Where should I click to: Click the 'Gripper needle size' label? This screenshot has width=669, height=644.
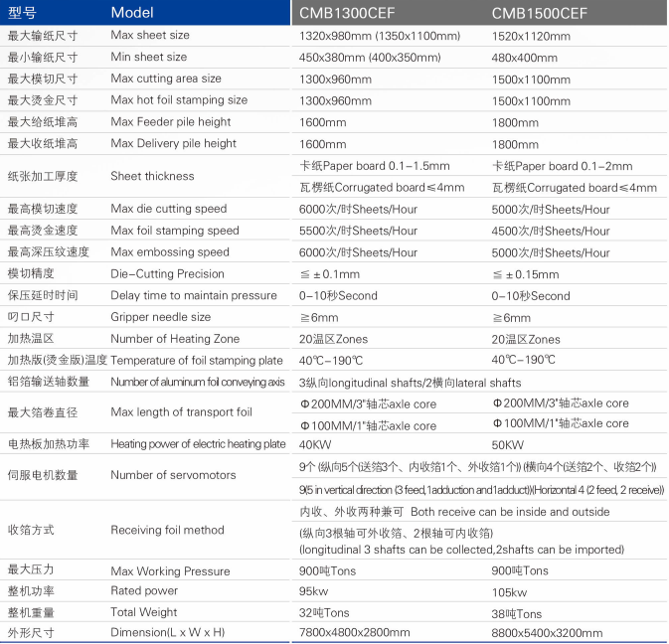160,317
